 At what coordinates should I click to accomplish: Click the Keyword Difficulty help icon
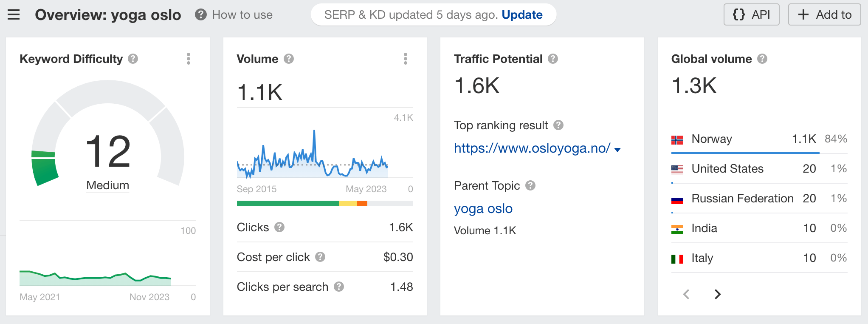[133, 59]
